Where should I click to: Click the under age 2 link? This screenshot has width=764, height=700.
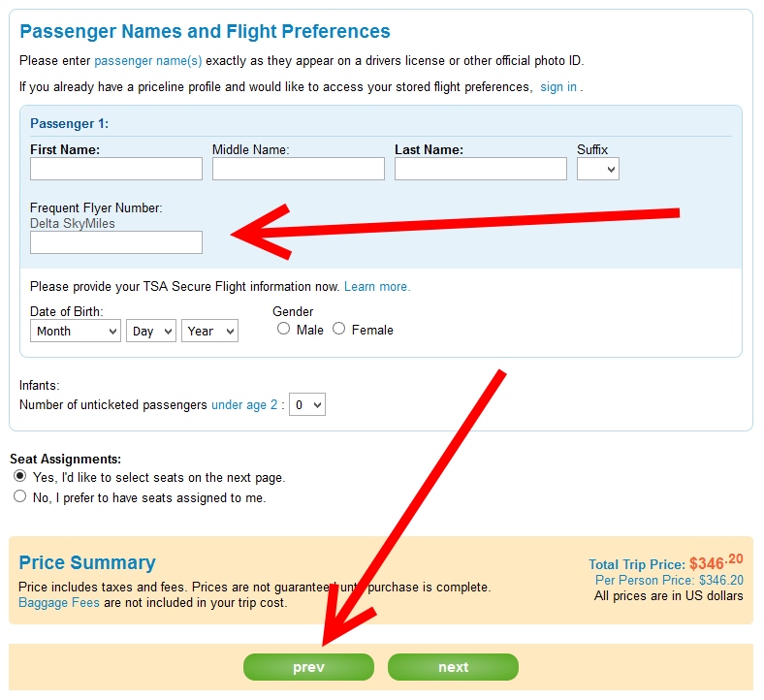coord(244,405)
